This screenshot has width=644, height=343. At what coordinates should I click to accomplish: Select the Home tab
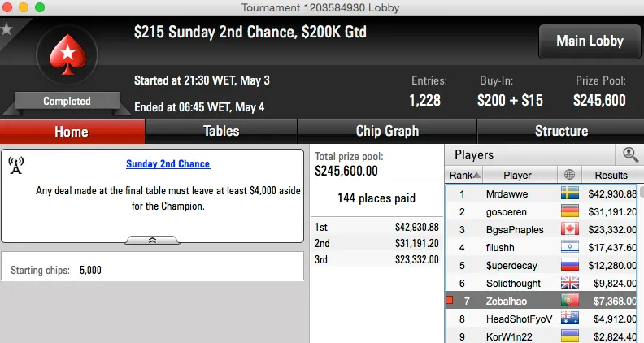pyautogui.click(x=72, y=131)
